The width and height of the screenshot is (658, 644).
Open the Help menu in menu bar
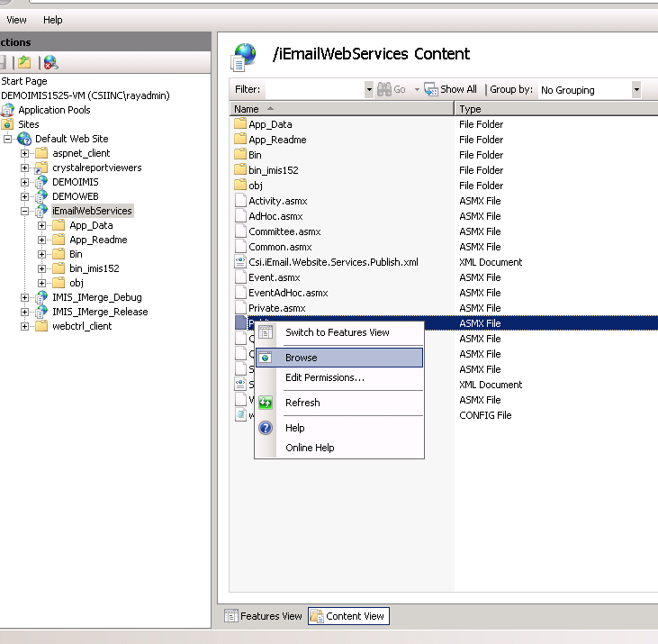pos(53,20)
